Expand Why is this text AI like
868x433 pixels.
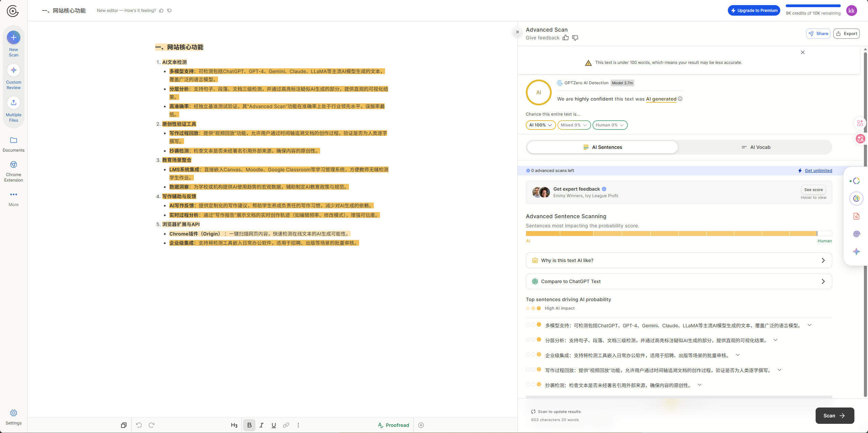pos(679,260)
